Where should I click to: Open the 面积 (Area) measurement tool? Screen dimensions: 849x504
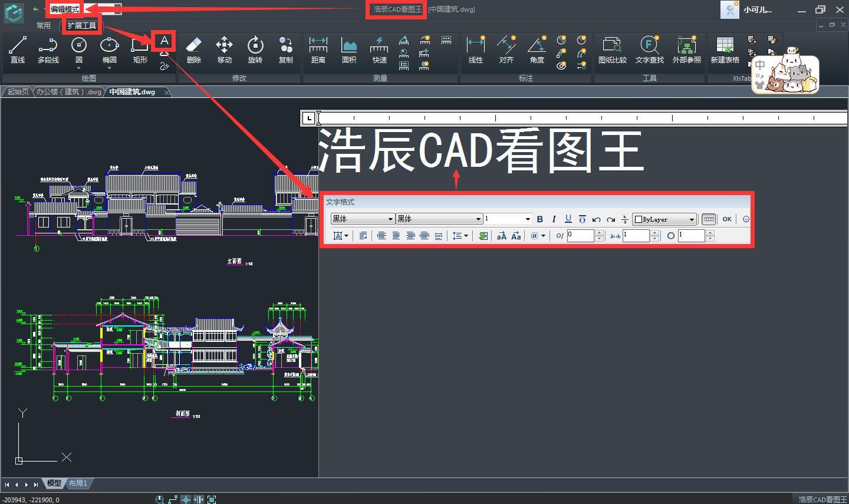point(349,50)
